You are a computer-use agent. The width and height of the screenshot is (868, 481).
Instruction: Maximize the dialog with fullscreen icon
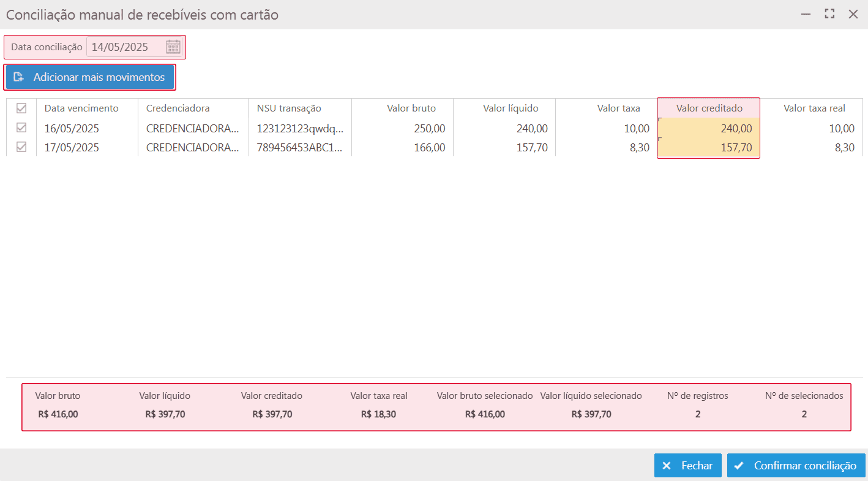(829, 14)
